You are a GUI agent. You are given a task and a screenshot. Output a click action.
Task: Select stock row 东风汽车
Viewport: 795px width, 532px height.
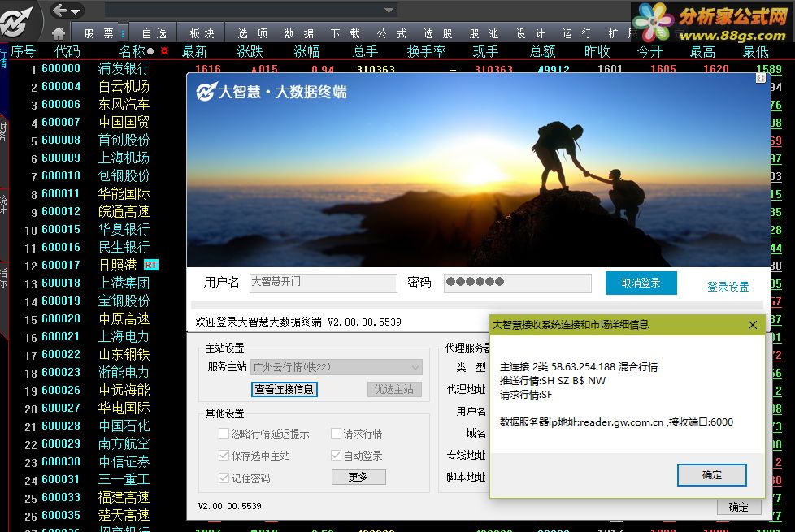pyautogui.click(x=124, y=105)
